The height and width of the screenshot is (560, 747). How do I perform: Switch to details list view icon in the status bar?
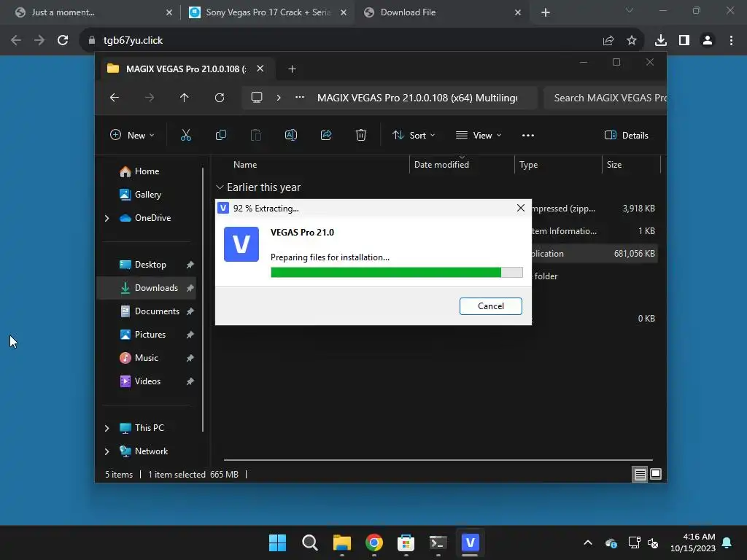coord(640,474)
